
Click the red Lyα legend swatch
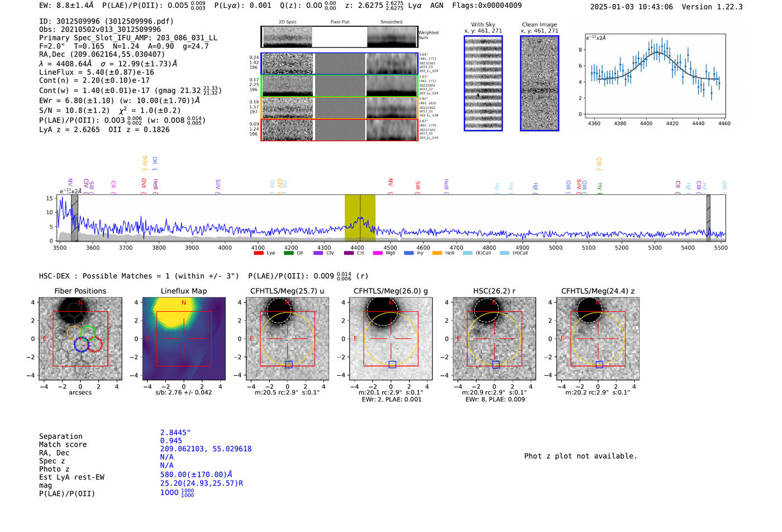click(x=258, y=253)
